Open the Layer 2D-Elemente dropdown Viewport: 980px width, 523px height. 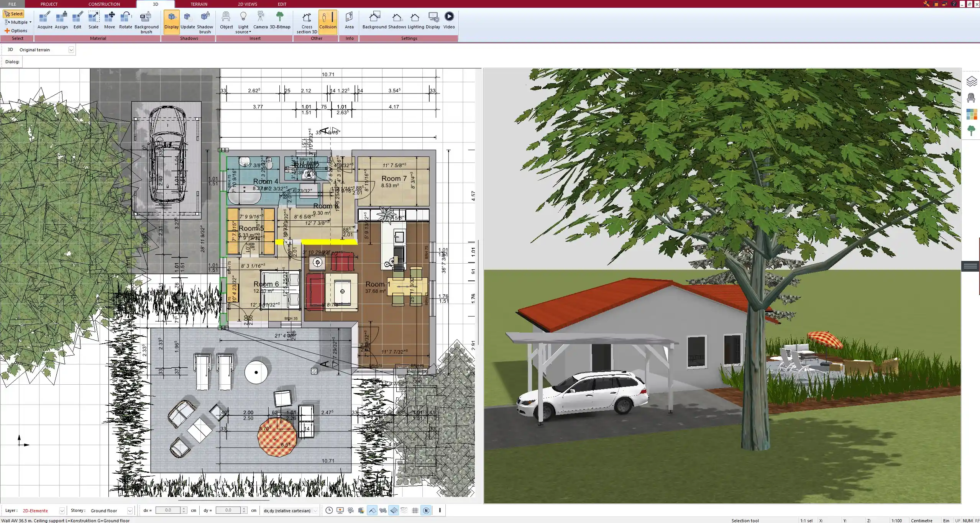(x=62, y=511)
